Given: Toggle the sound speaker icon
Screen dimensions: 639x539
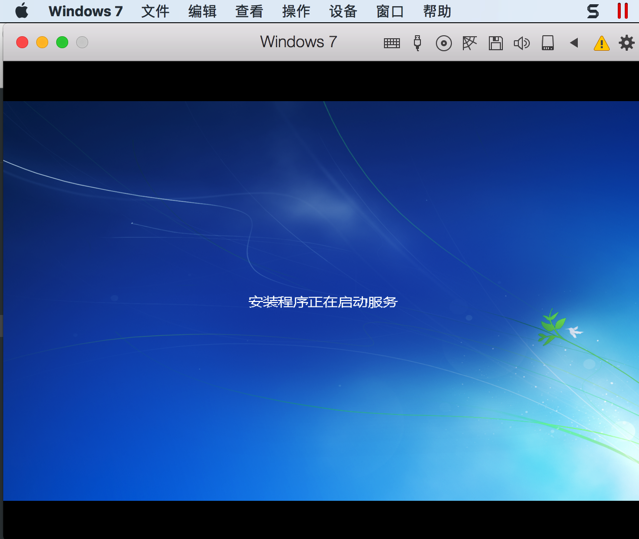Looking at the screenshot, I should pos(522,43).
